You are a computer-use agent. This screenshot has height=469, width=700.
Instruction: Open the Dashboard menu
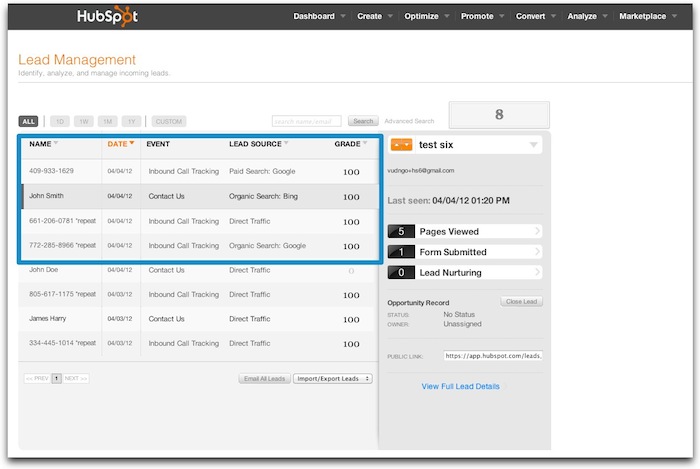point(319,16)
